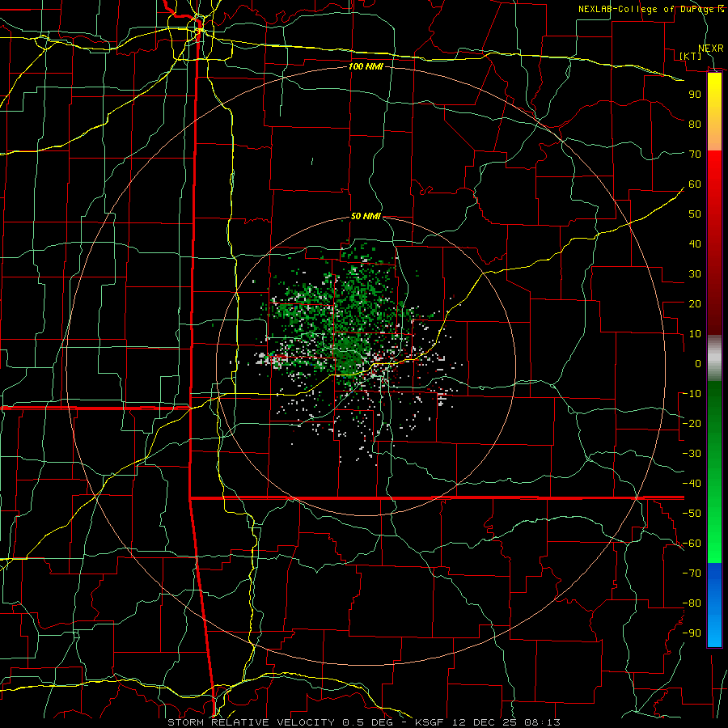Select the 0 value on velocity scale
This screenshot has width=728, height=728.
(x=698, y=363)
